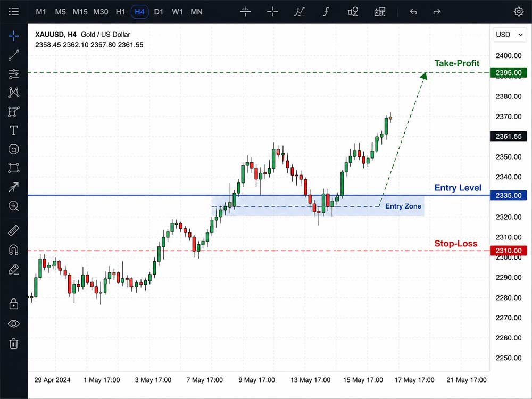
Task: Click the Entry Zone label
Action: coord(403,206)
